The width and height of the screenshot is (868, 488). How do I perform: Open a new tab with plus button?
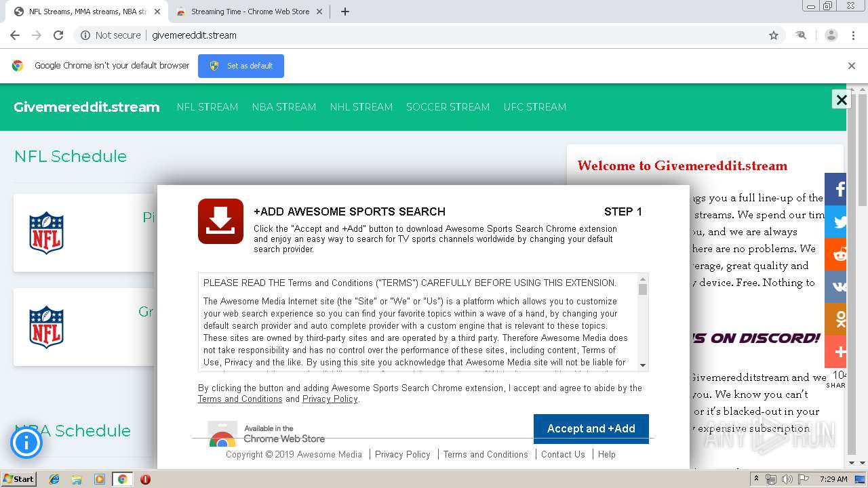point(344,12)
